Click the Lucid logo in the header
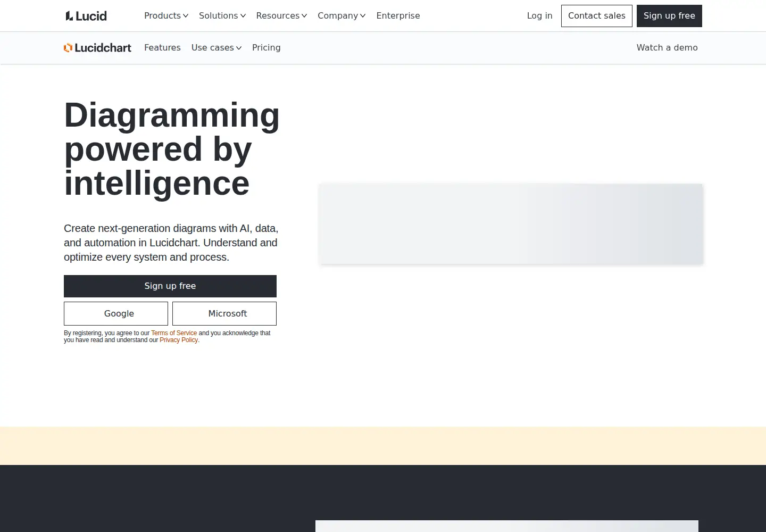This screenshot has width=766, height=532. 86,16
